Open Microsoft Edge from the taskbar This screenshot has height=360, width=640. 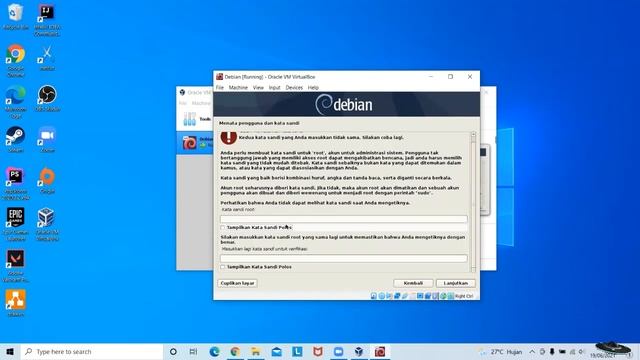[214, 351]
